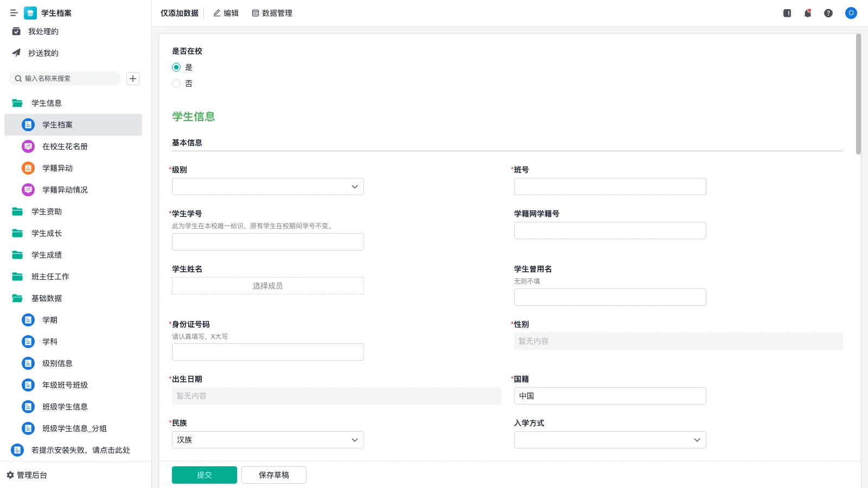
Task: Open the user avatar menu
Action: pos(851,13)
